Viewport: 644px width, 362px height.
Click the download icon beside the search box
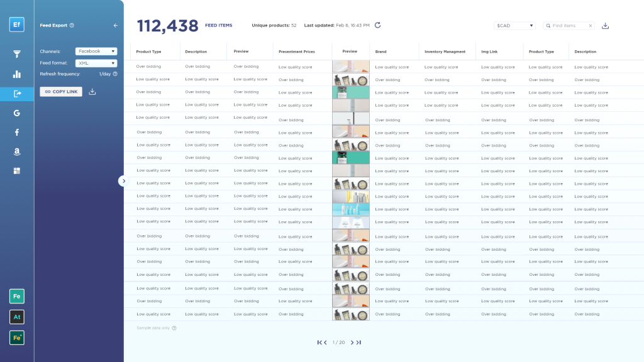(x=605, y=26)
